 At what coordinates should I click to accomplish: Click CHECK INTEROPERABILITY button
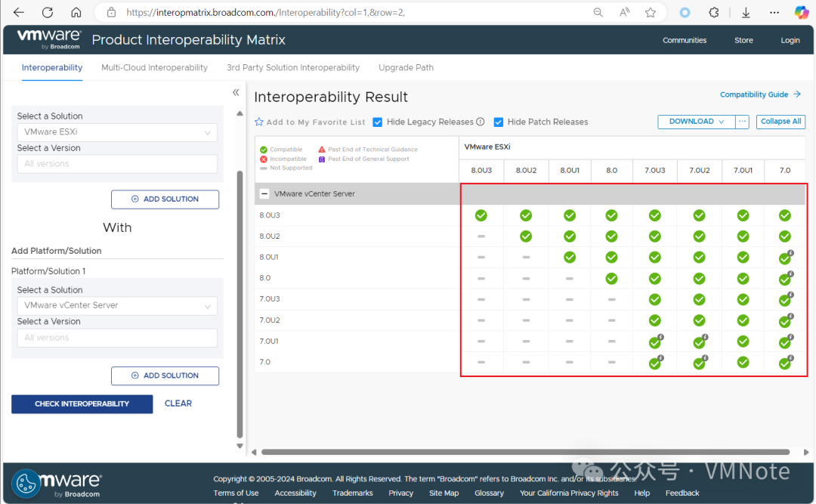(82, 404)
